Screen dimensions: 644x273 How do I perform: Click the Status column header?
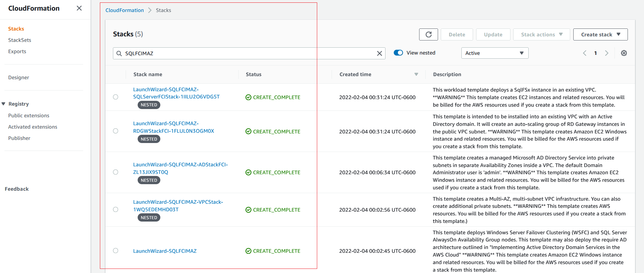254,74
